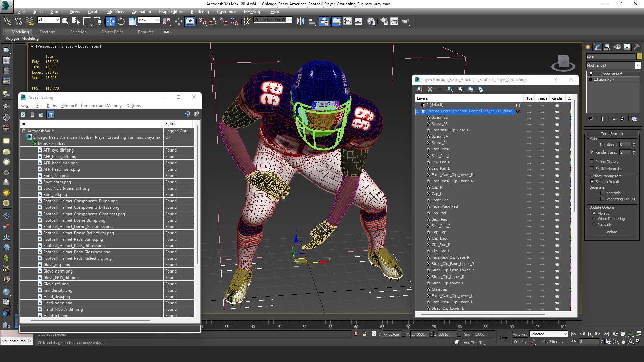This screenshot has height=362, width=644.
Task: Collapse the Chicago_Bears layer tree node
Action: point(418,111)
